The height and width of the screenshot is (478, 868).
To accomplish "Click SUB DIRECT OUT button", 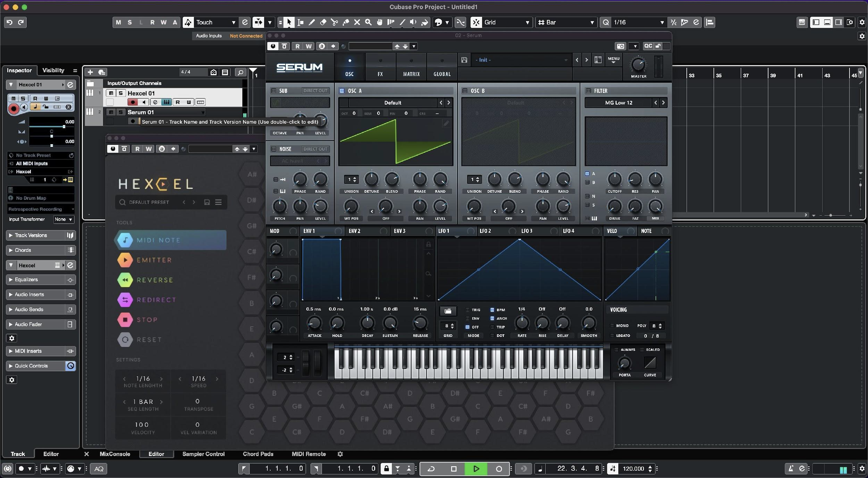I will coord(315,91).
